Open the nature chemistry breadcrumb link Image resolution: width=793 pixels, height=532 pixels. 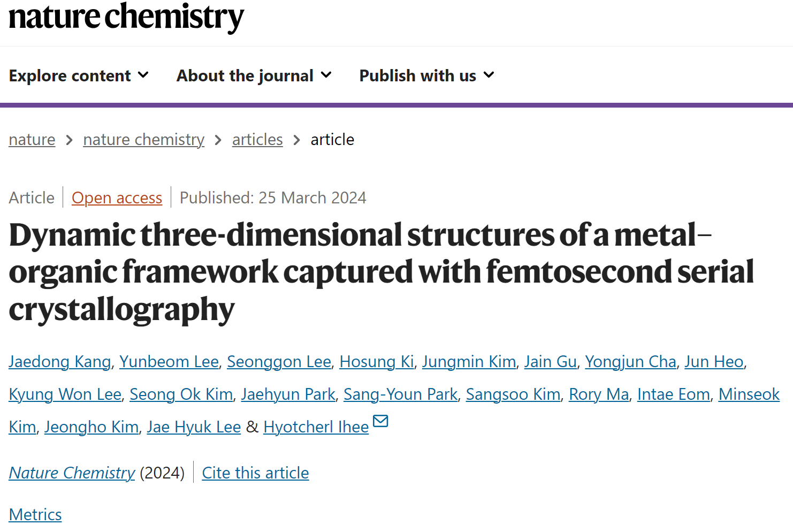point(144,140)
